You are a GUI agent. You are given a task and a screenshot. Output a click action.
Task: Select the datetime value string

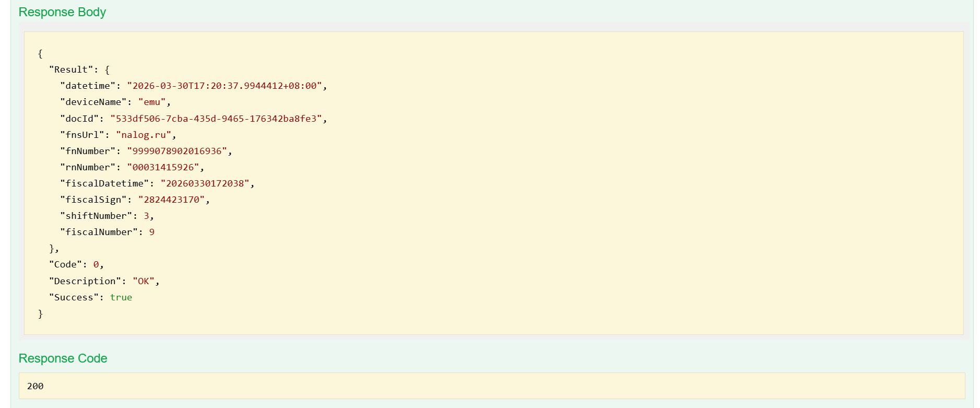tap(225, 86)
